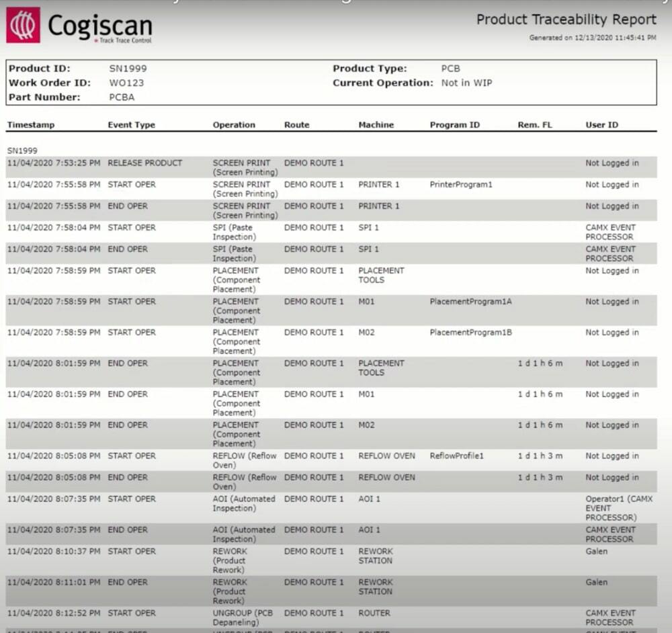Screen dimensions: 672x633
Task: Sort by the Operation column header
Action: [234, 125]
